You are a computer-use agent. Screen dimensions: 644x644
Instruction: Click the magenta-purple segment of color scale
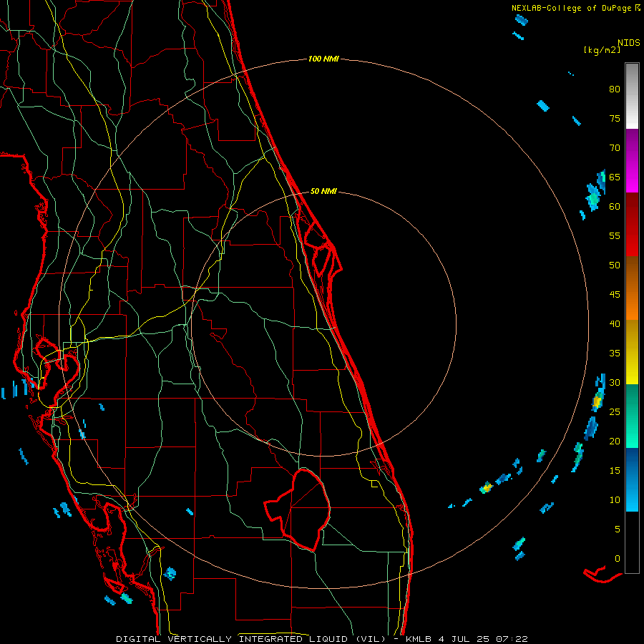[632, 160]
